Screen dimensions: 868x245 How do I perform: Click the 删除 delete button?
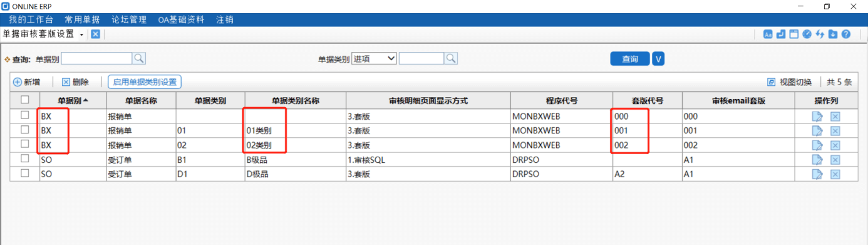[75, 82]
